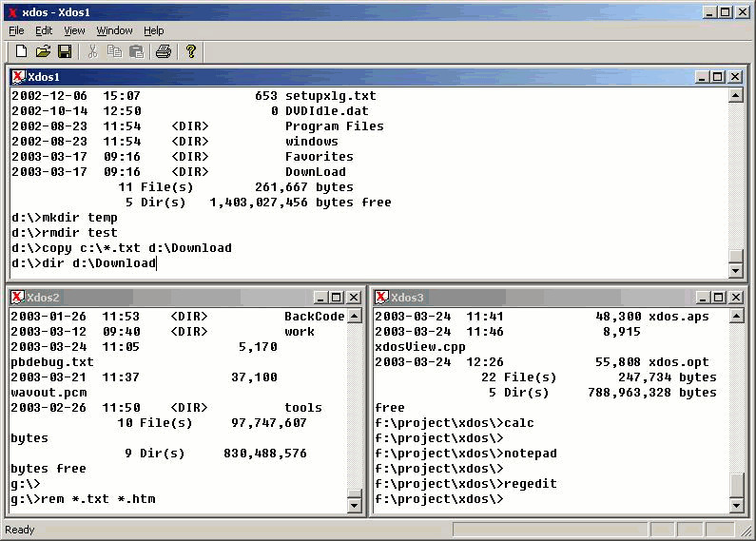Click 'tools' directory in Xdos2
Viewport: 756px width, 541px height.
302,408
